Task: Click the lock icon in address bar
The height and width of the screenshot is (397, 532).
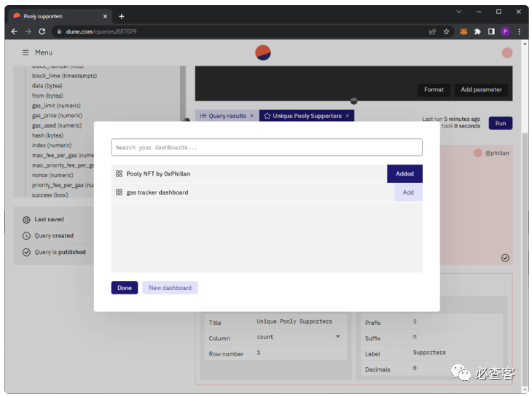Action: [x=59, y=31]
